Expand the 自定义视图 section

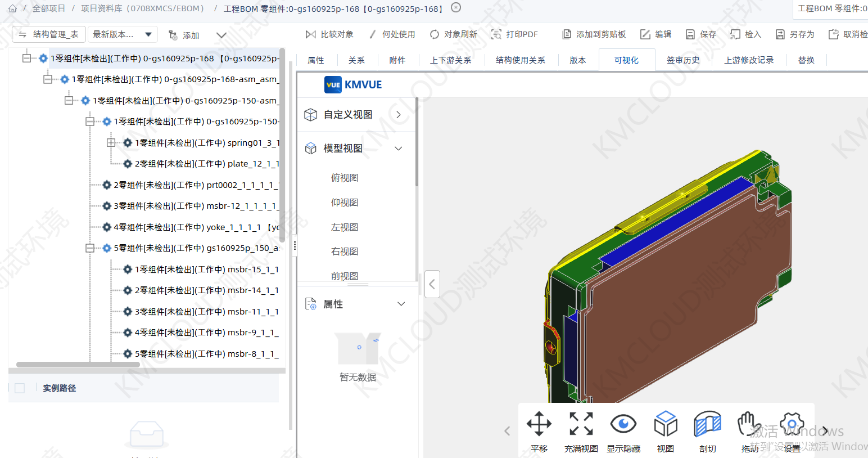click(398, 114)
